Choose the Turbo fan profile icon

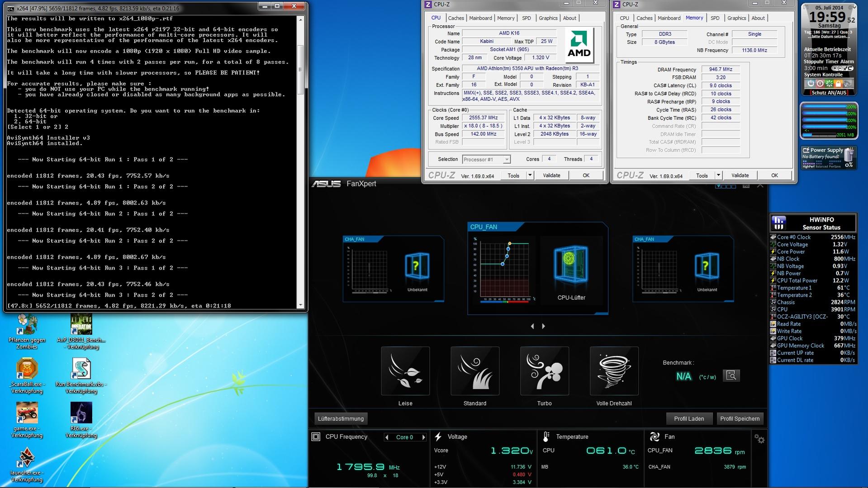pyautogui.click(x=545, y=371)
